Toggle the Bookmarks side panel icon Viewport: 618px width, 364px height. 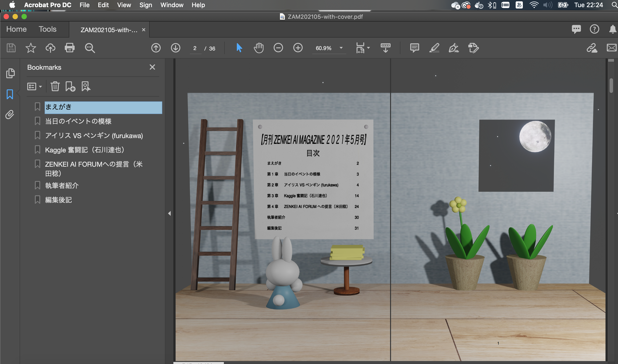[10, 94]
